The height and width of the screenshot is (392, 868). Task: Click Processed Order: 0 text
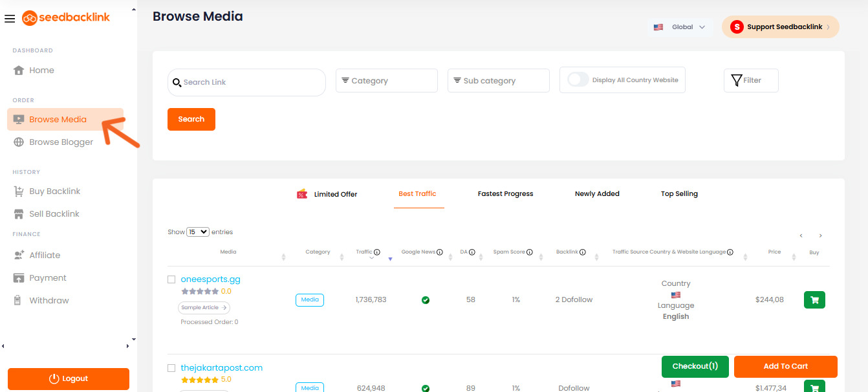[x=210, y=322]
